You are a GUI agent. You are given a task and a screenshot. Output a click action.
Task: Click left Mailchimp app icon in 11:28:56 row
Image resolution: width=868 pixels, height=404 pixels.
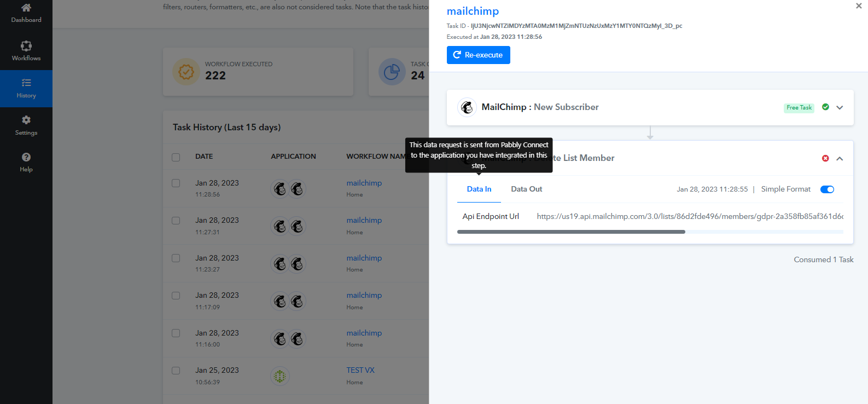pos(280,189)
